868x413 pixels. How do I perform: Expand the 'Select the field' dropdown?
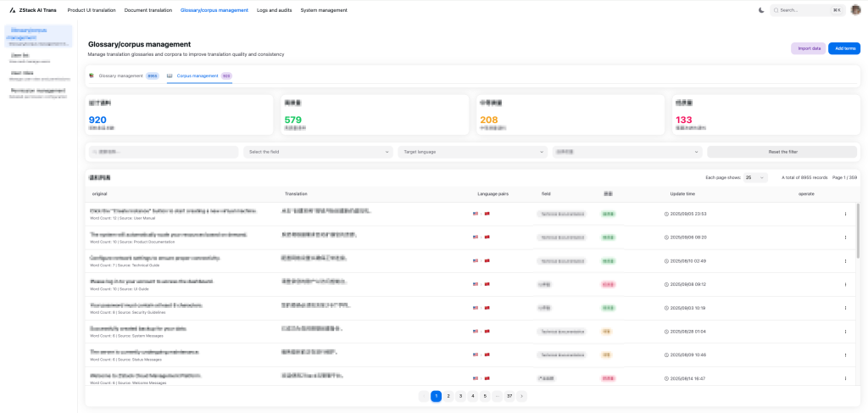[317, 152]
